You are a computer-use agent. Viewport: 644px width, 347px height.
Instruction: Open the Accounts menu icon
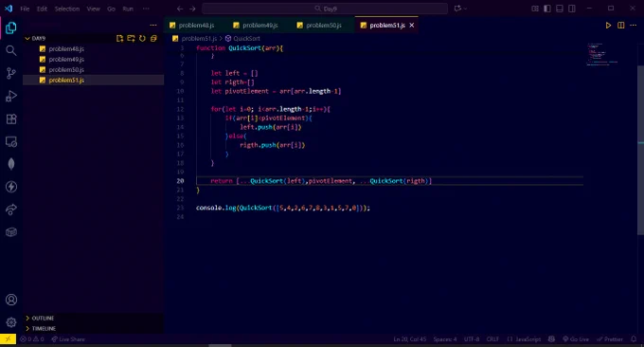[x=11, y=300]
